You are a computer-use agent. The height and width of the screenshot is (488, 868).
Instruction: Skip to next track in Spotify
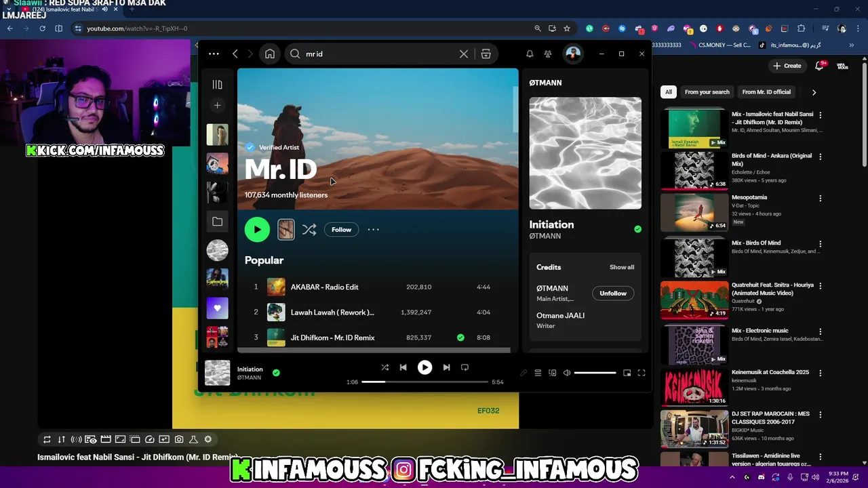pyautogui.click(x=446, y=367)
